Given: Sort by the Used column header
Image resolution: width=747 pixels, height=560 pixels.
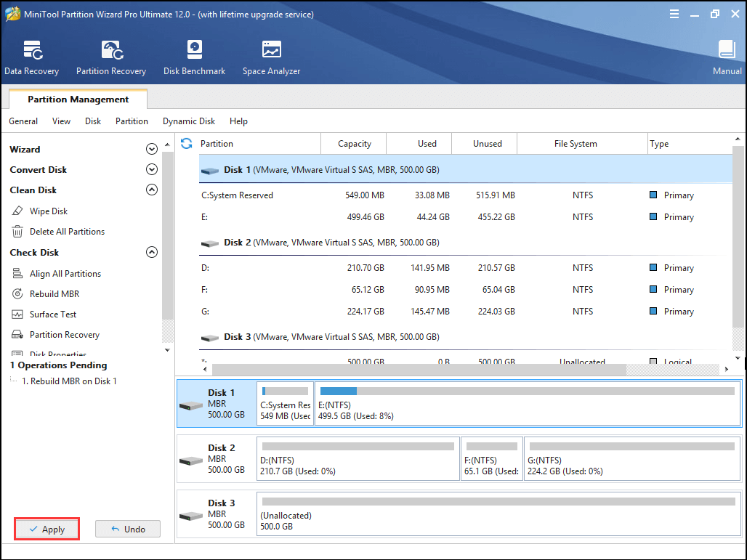Looking at the screenshot, I should 419,144.
